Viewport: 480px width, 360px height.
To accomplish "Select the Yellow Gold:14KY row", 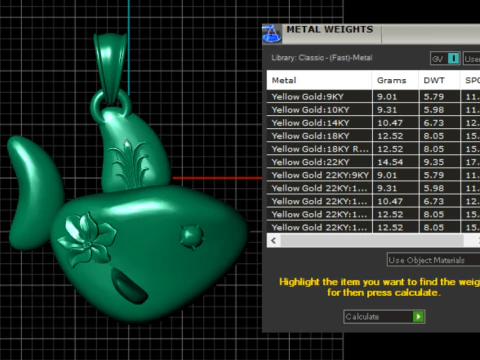I will [x=373, y=123].
